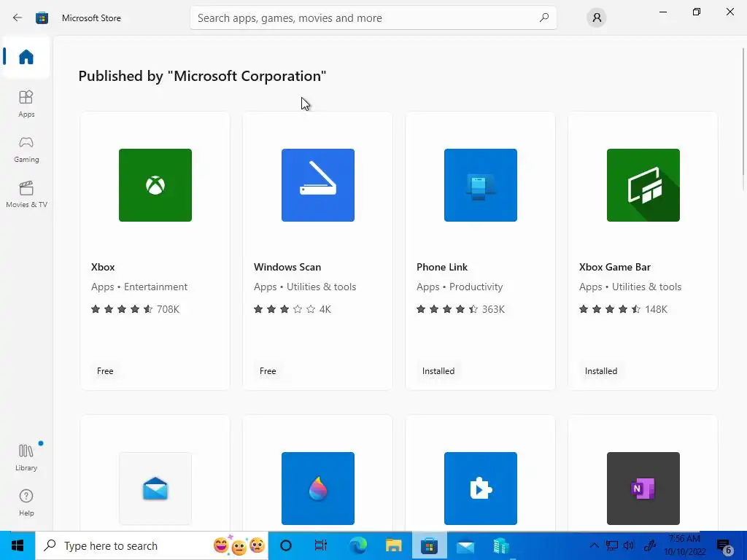Image resolution: width=747 pixels, height=560 pixels.
Task: Click the Windows Scan 4K star rating
Action: pos(292,309)
